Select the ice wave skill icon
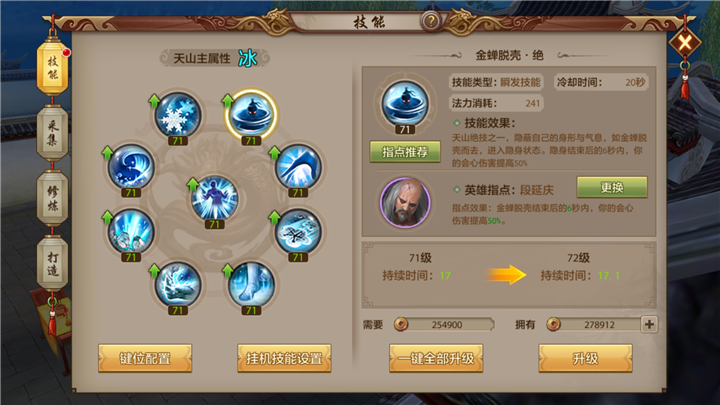The image size is (720, 405). pyautogui.click(x=131, y=167)
